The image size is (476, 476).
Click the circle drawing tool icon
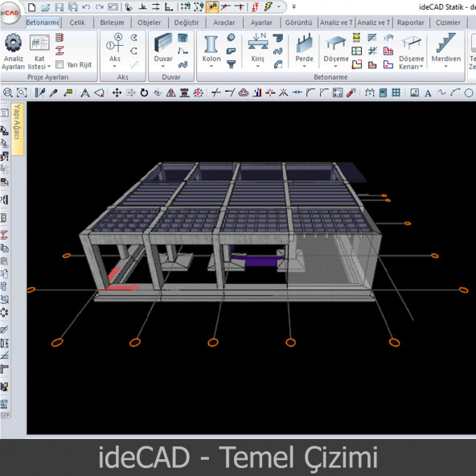point(469,92)
